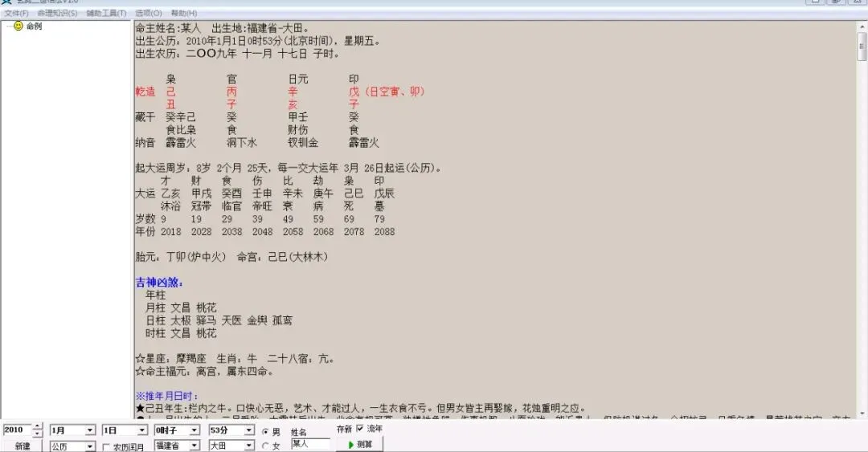Select the 命例 tree node label

[34, 26]
